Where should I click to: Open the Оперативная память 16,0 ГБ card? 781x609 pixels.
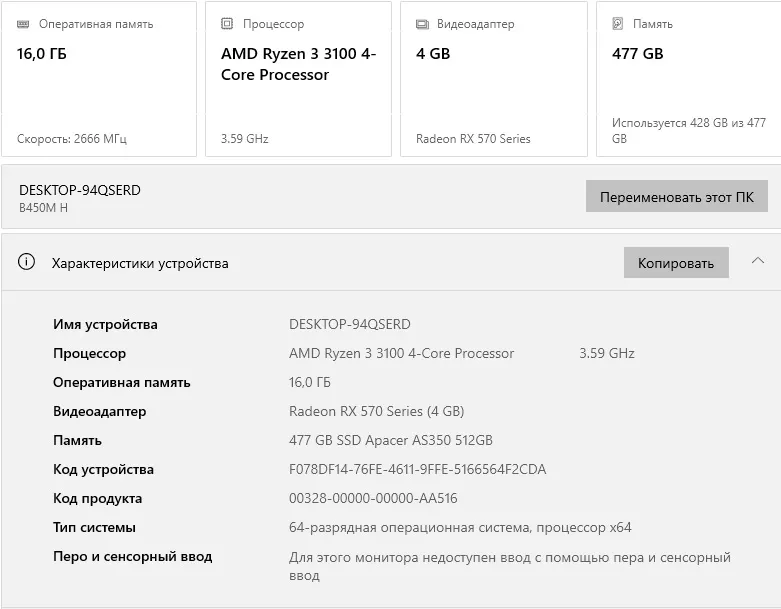point(99,79)
